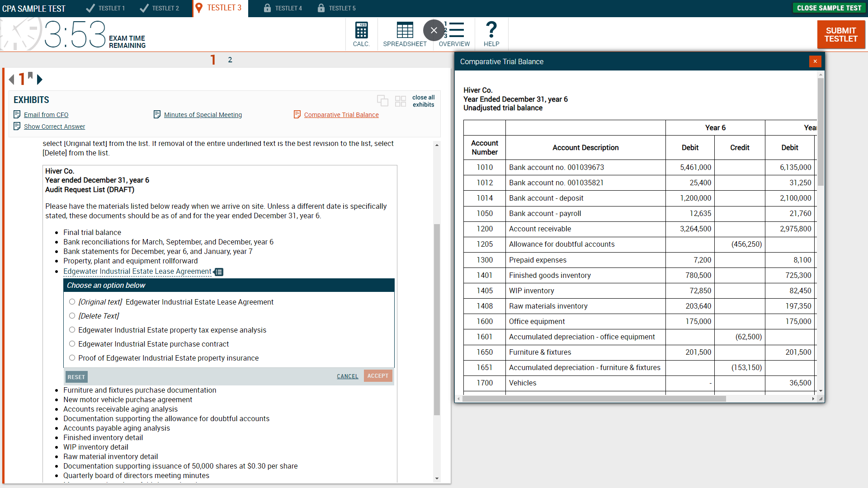The width and height of the screenshot is (868, 488).
Task: Choose Edgewater Industrial Estate purchase contract option
Action: tap(72, 344)
